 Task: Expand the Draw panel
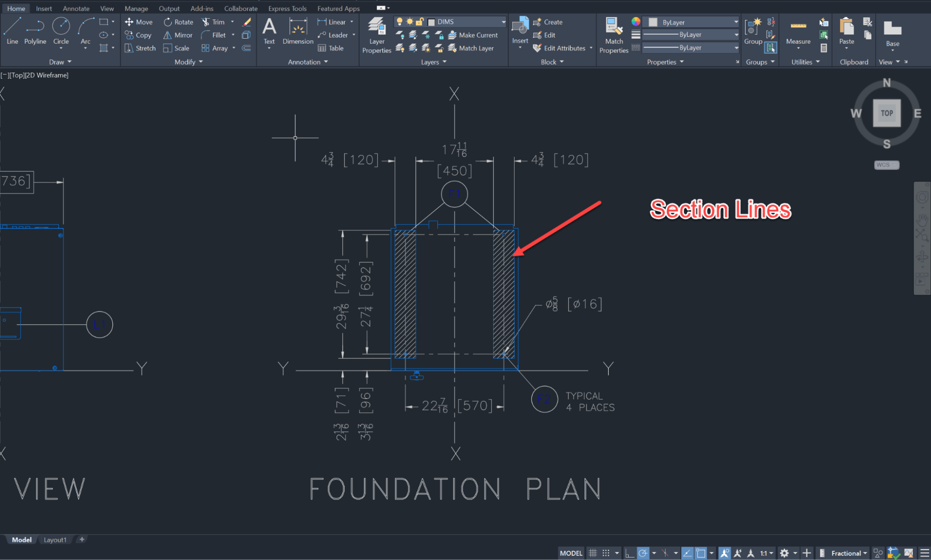tap(60, 62)
